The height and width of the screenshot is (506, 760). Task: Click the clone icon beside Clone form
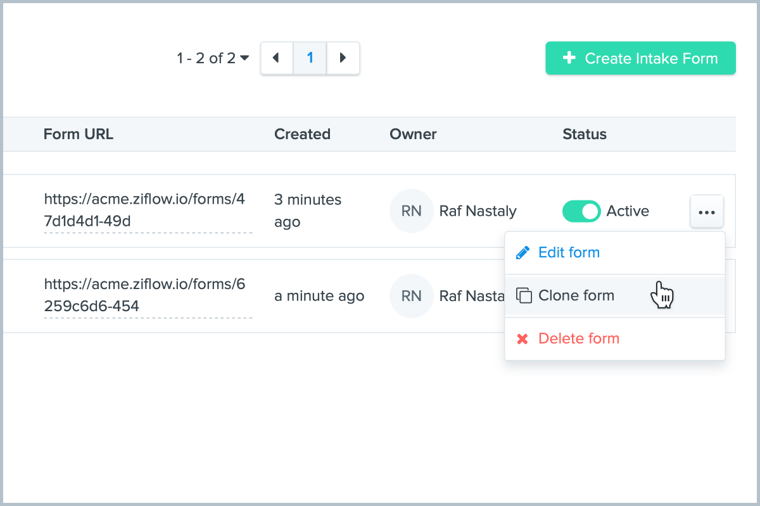[523, 296]
